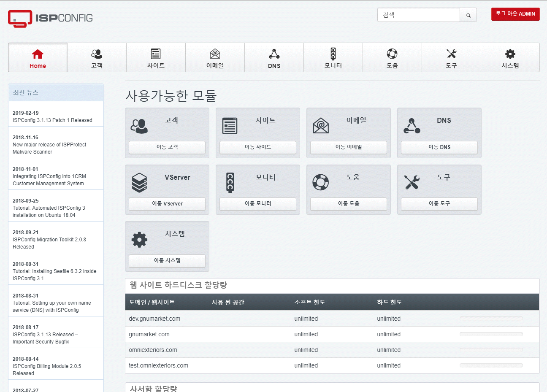
Task: Go to the 모니터 navigation tab
Action: (333, 58)
